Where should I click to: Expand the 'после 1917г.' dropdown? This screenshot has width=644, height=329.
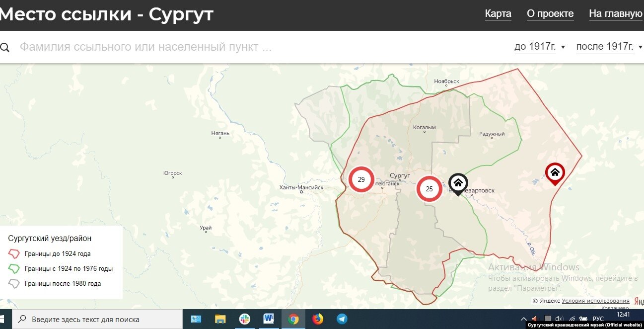click(609, 47)
